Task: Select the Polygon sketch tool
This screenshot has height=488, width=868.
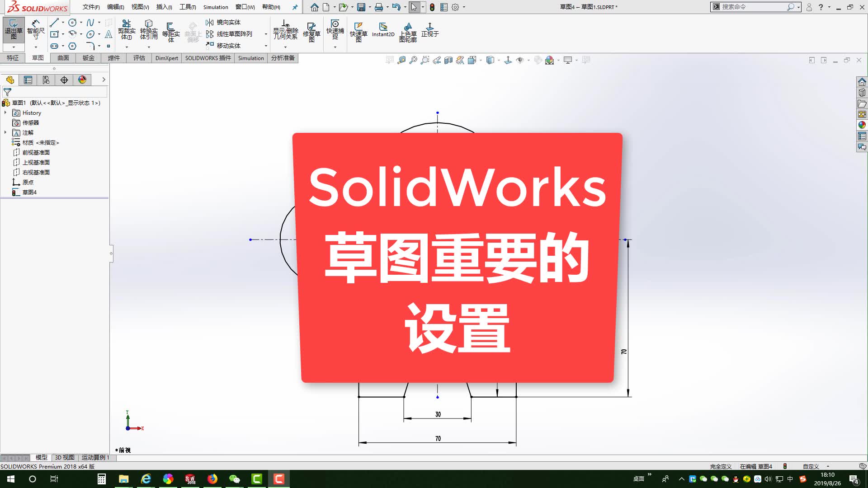Action: click(x=72, y=46)
